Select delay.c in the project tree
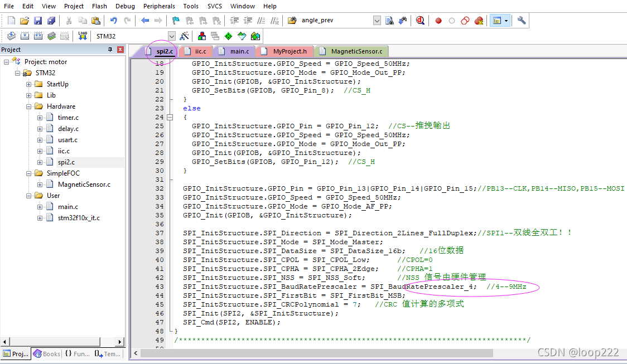The height and width of the screenshot is (364, 627). pos(68,129)
